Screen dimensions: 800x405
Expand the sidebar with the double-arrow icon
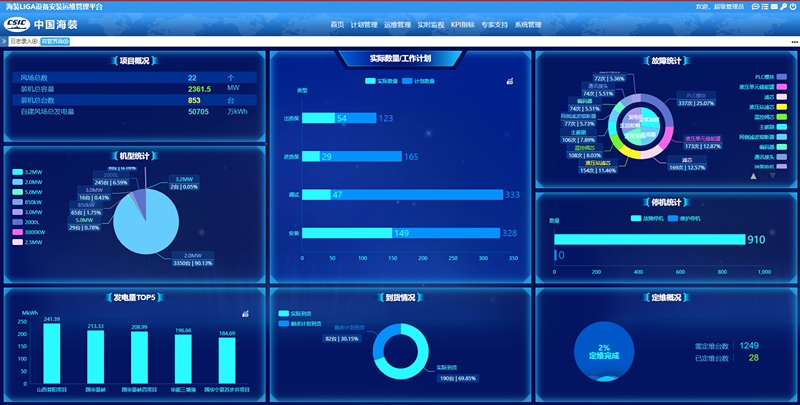[x=4, y=41]
